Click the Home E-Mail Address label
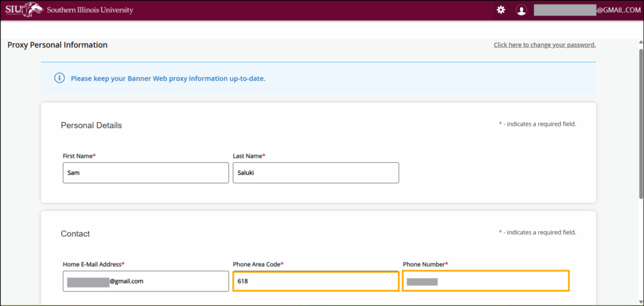This screenshot has height=306, width=644. 93,265
